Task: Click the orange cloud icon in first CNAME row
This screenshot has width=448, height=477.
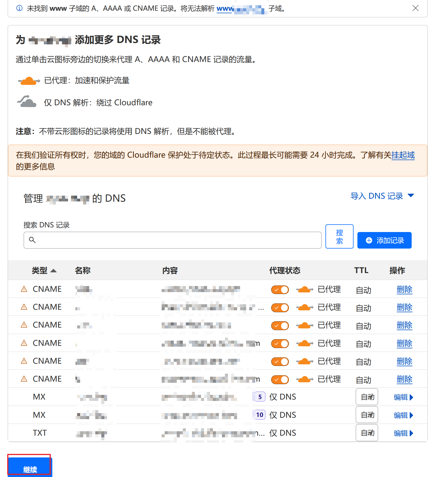Action: (305, 289)
